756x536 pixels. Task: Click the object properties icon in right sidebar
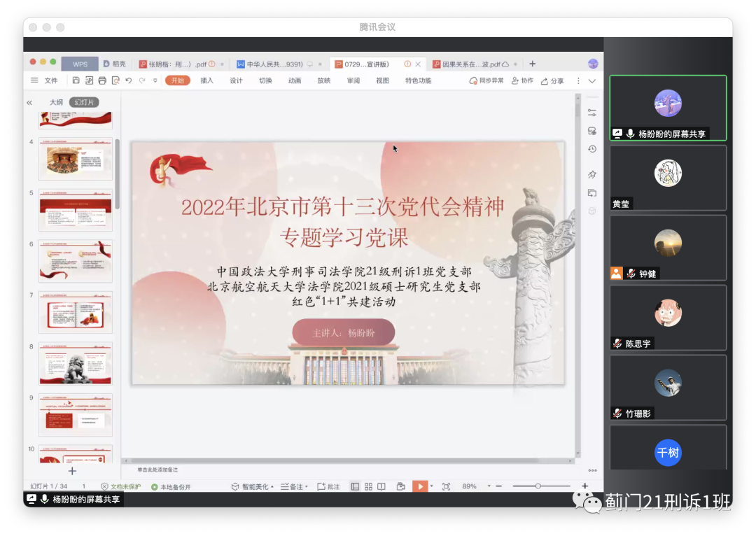point(592,113)
